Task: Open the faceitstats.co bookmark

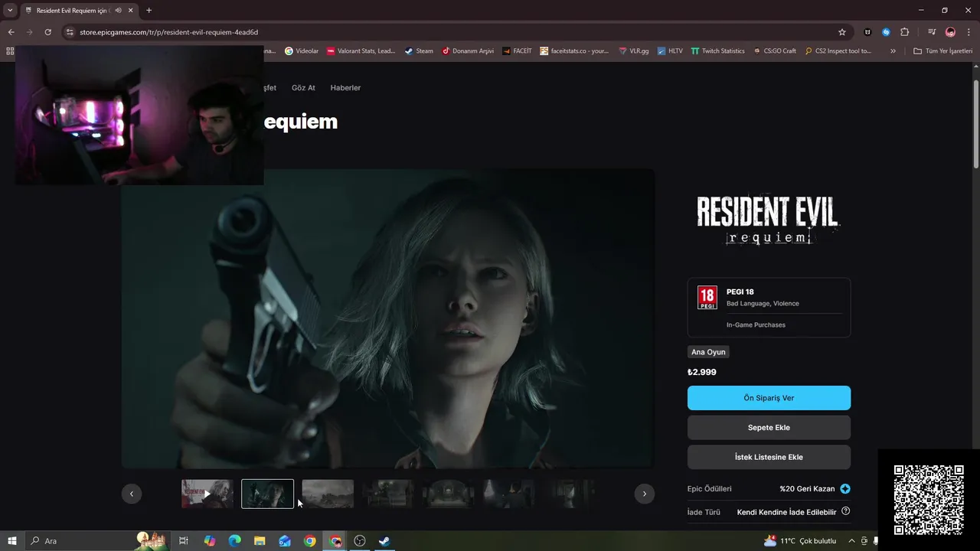Action: point(574,51)
